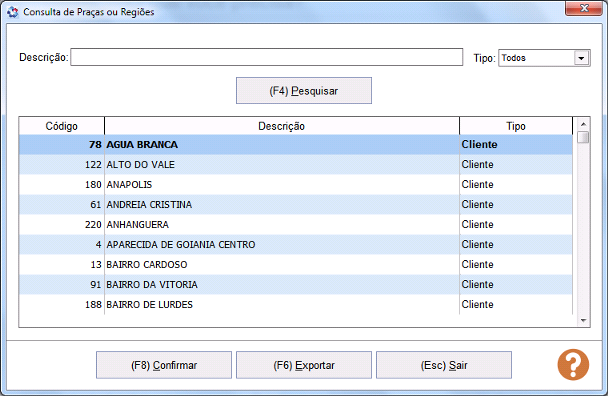
Task: Click code 4 cell
Action: (x=62, y=245)
